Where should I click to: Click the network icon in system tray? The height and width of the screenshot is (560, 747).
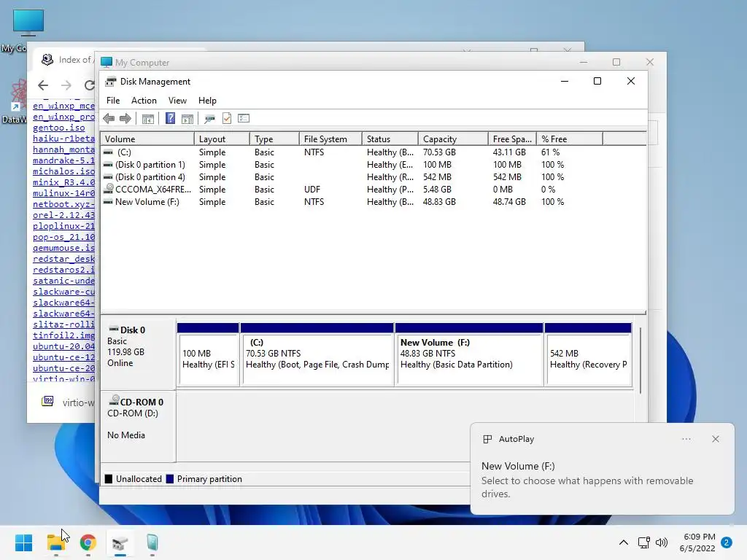tap(644, 542)
